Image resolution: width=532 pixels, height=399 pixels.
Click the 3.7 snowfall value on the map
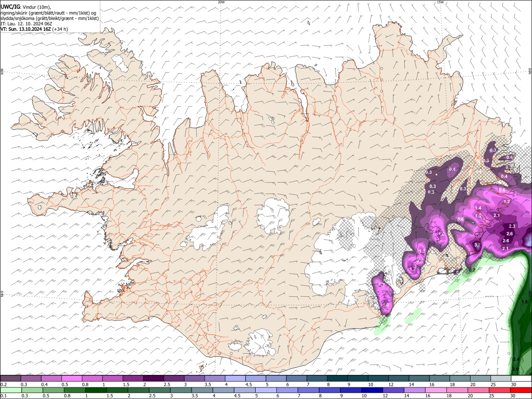pos(477,245)
